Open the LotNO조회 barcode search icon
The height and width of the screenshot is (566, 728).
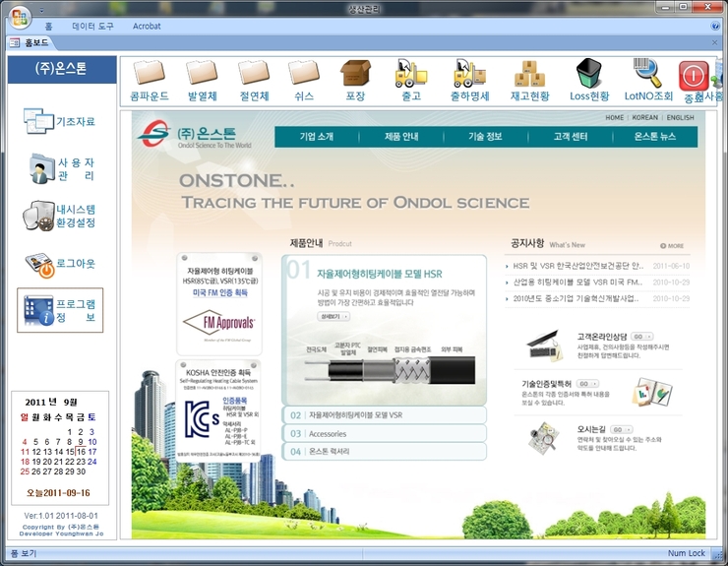647,74
